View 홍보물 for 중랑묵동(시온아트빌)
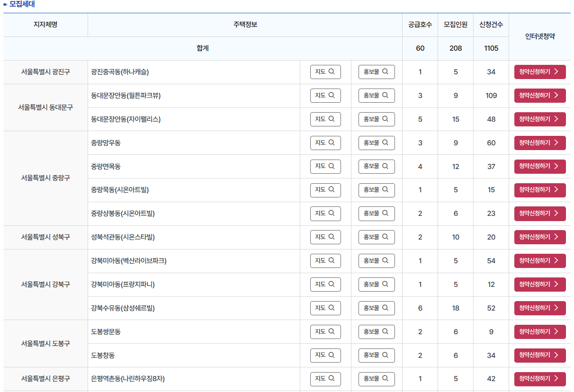The height and width of the screenshot is (392, 574). 377,190
